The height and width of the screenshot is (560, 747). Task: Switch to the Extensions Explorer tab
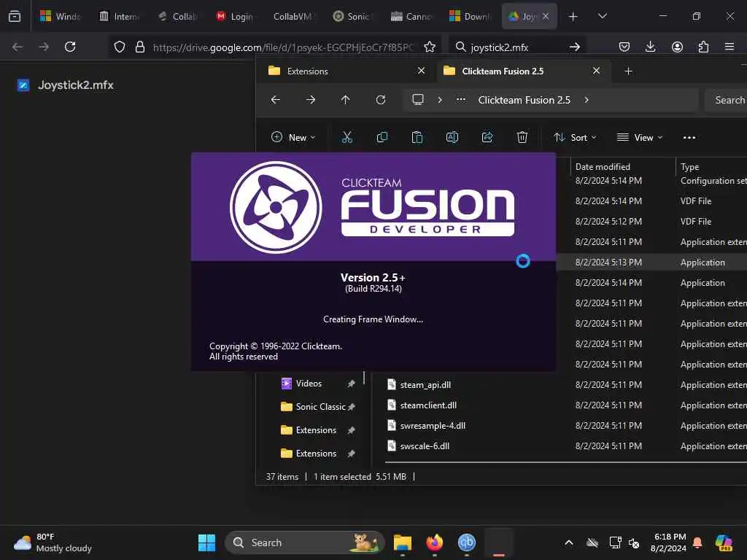[x=345, y=71]
